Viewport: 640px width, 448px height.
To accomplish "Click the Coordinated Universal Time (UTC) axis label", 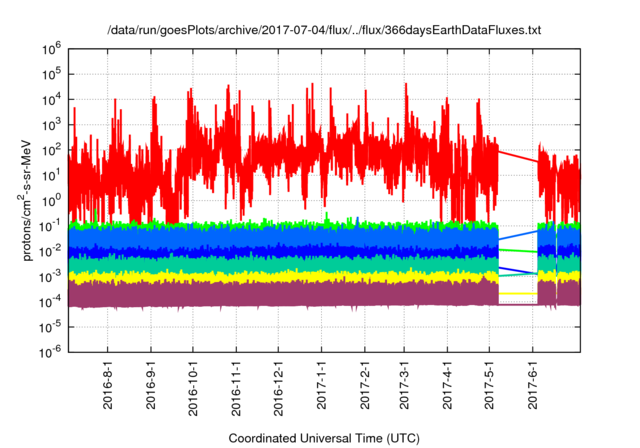I will coord(323,438).
